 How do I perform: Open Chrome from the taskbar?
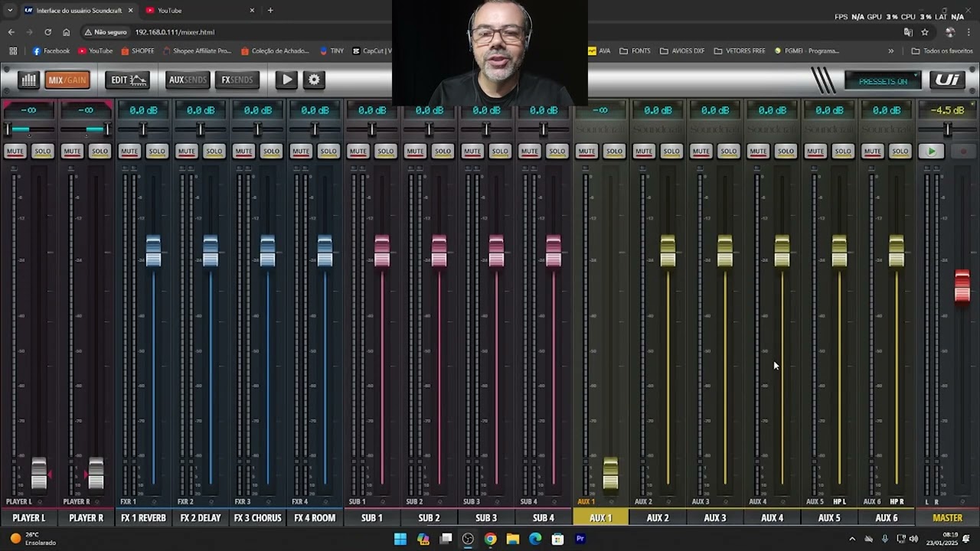490,539
